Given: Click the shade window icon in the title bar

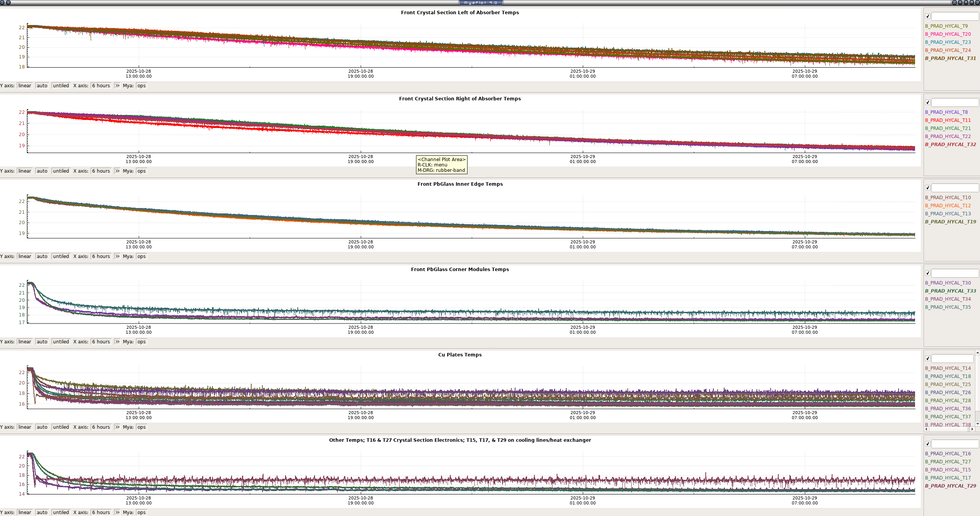Looking at the screenshot, I should click(x=960, y=2).
